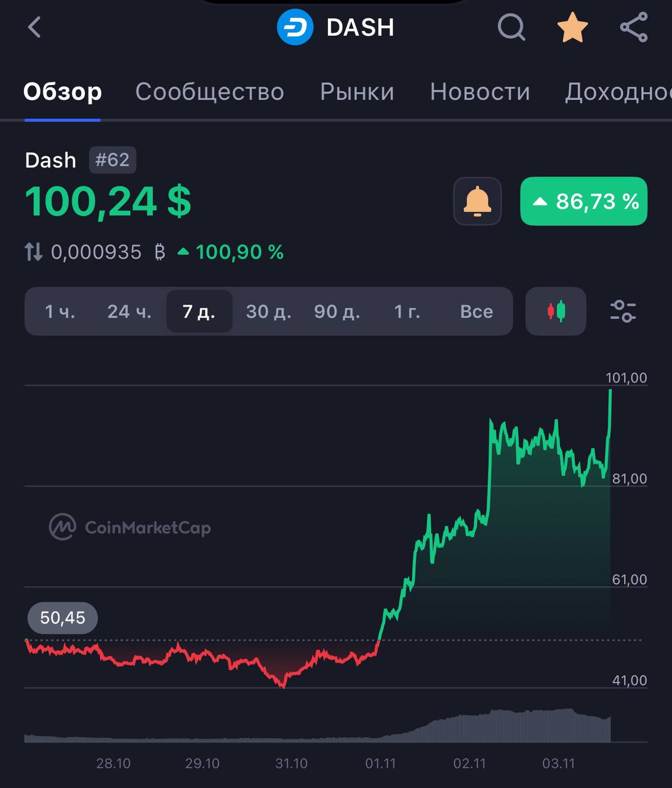This screenshot has width=672, height=788.
Task: Tap the 50,45 price marker on chart
Action: (62, 617)
